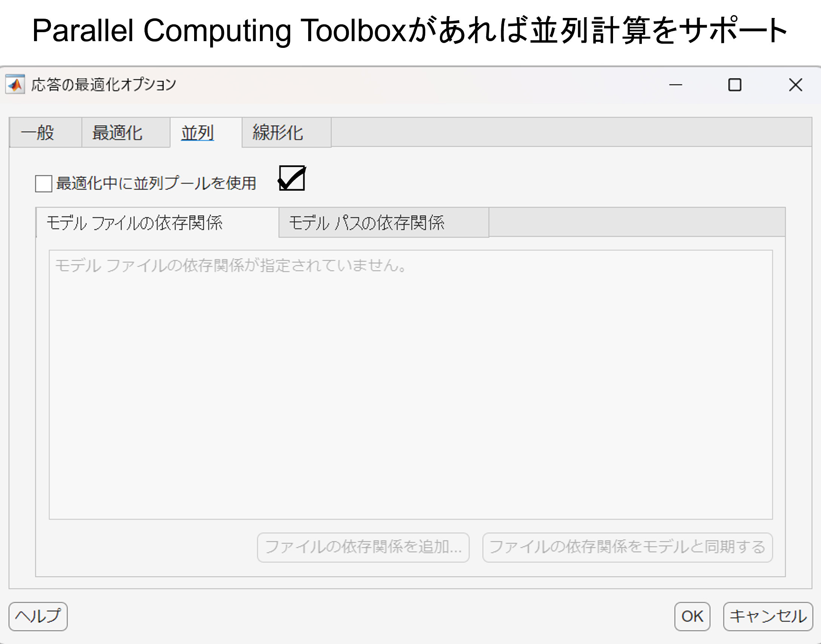Enable 最適化中に並列プールを使用 checkbox
The height and width of the screenshot is (644, 821).
pyautogui.click(x=44, y=184)
